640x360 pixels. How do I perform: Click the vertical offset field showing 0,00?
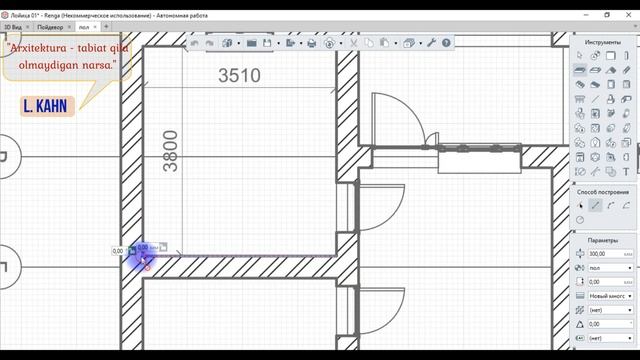pyautogui.click(x=611, y=282)
